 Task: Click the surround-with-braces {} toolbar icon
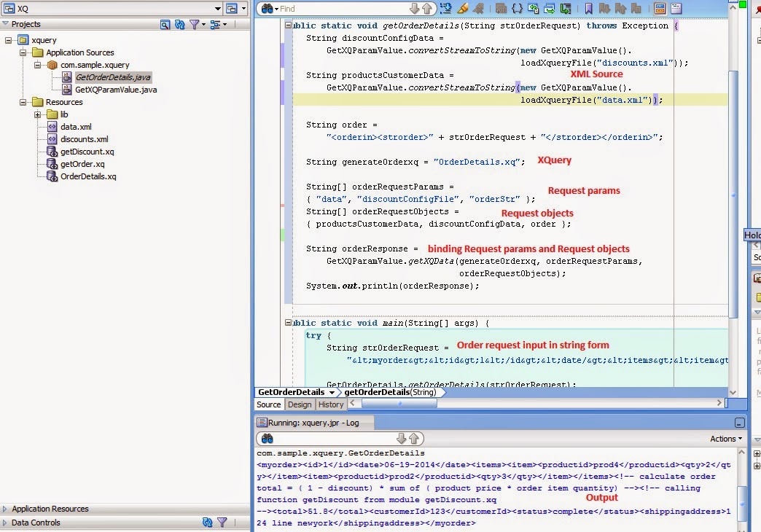point(518,8)
